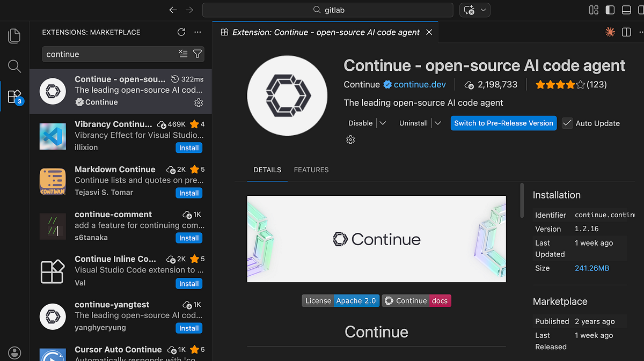
Task: Open editor more actions ellipsis
Action: click(x=641, y=32)
